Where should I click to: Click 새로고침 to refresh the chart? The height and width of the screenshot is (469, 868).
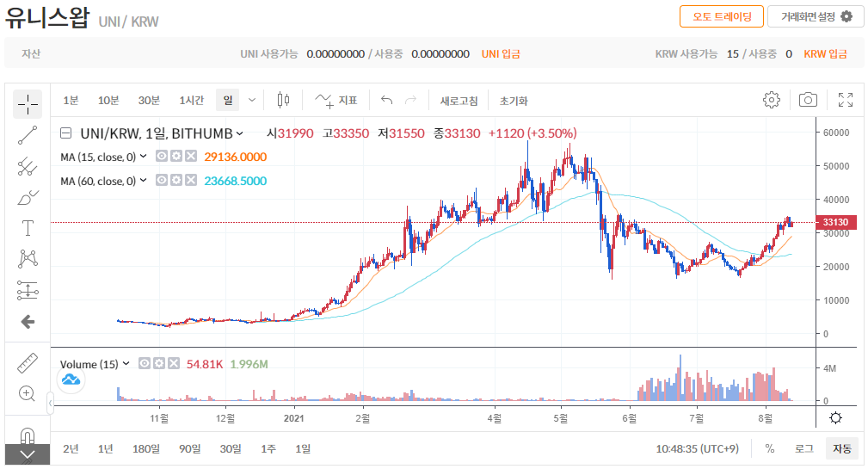coord(459,101)
